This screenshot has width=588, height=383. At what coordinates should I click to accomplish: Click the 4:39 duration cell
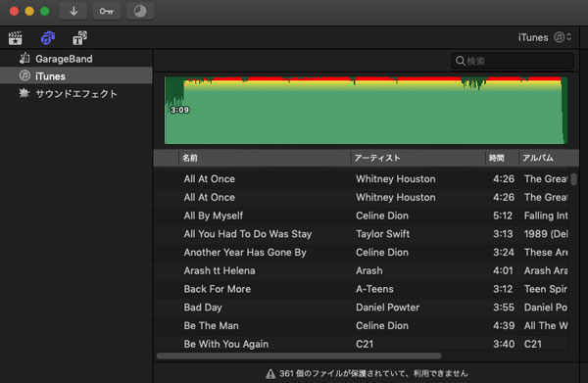[x=504, y=325]
